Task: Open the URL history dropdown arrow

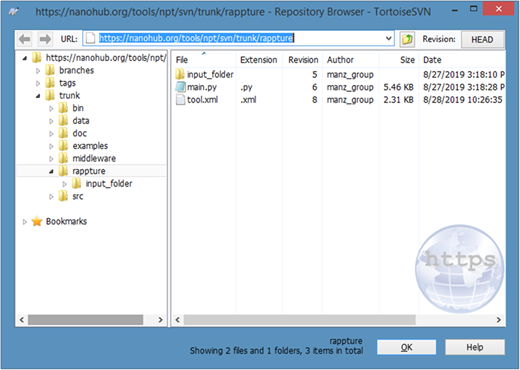Action: (388, 38)
